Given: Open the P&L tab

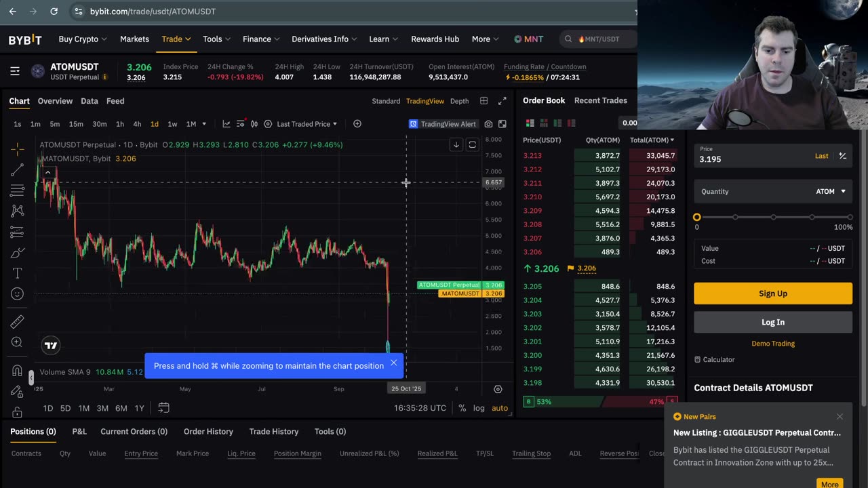Looking at the screenshot, I should 79,432.
